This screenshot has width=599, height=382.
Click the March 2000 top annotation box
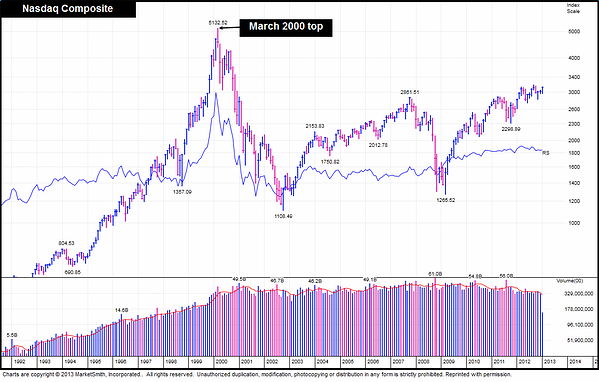tap(286, 28)
